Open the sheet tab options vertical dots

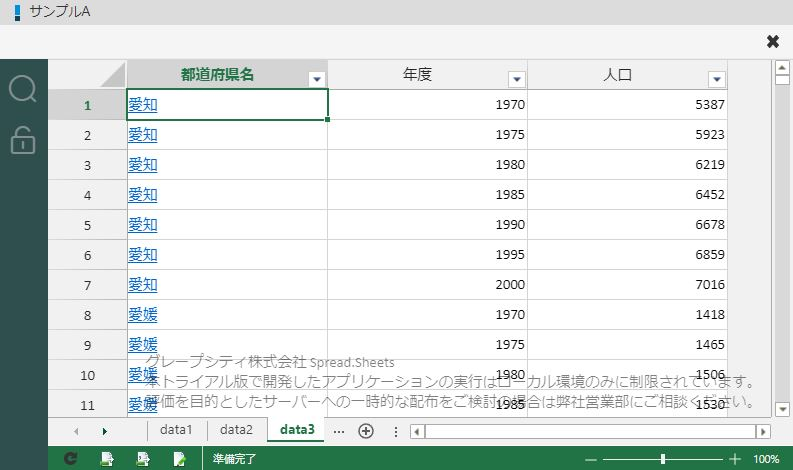coord(395,431)
